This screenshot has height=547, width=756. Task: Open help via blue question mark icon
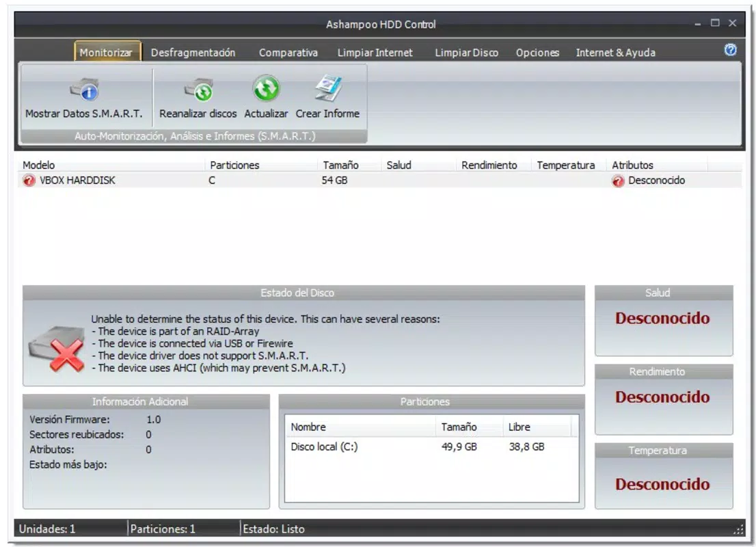731,50
